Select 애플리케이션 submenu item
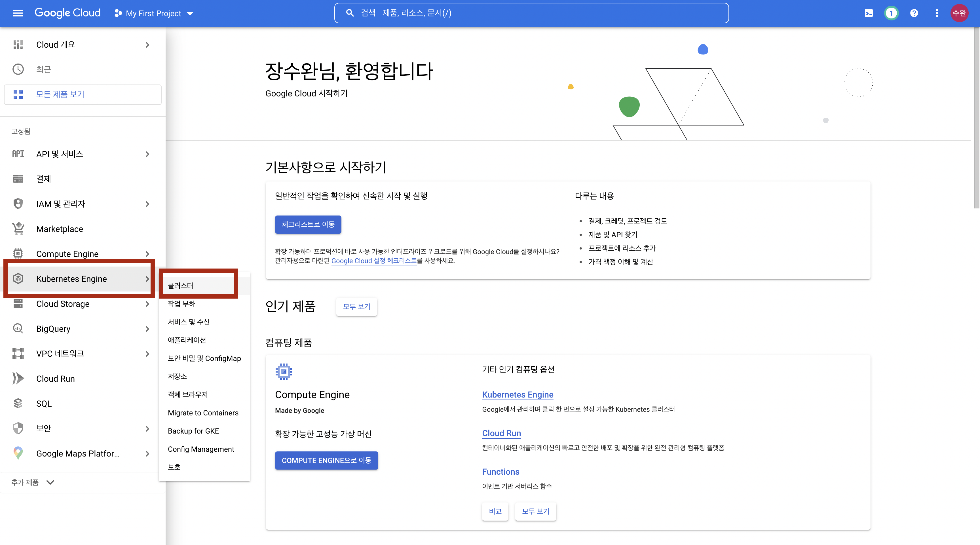The image size is (980, 545). (x=204, y=340)
